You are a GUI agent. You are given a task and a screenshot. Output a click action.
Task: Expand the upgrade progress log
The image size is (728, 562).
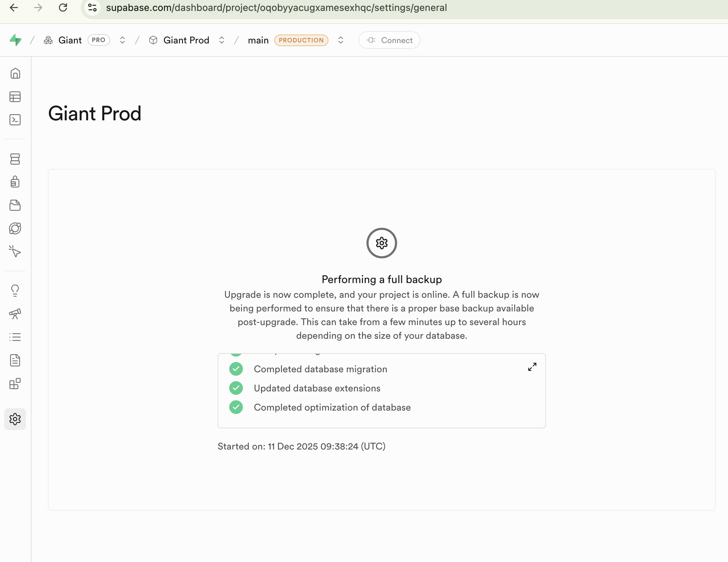tap(532, 367)
